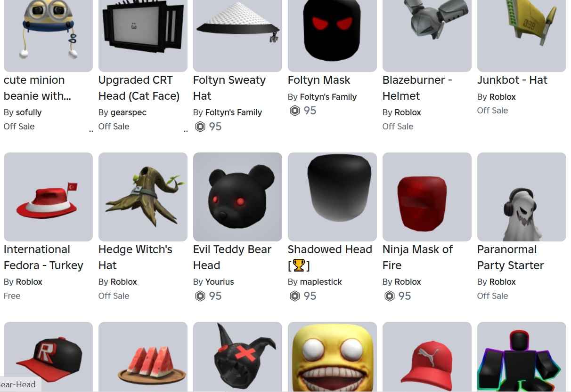
Task: Open the Paranormal Party Starter ghost image
Action: coord(522,197)
